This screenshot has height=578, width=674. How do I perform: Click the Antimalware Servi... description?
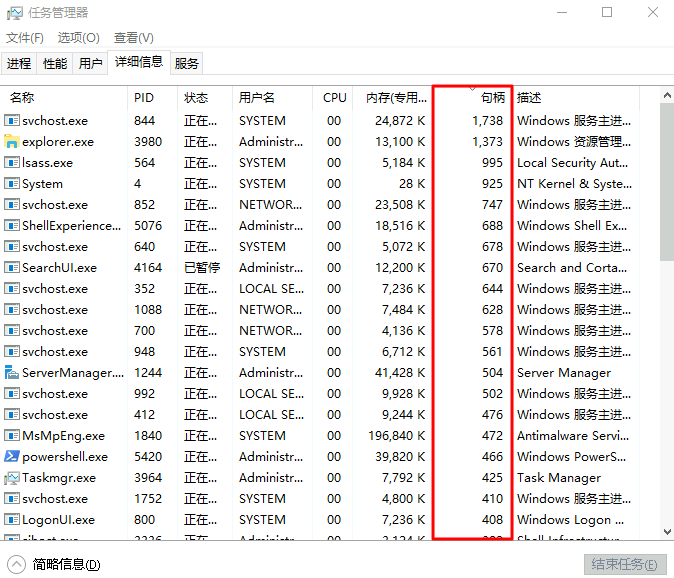[573, 436]
